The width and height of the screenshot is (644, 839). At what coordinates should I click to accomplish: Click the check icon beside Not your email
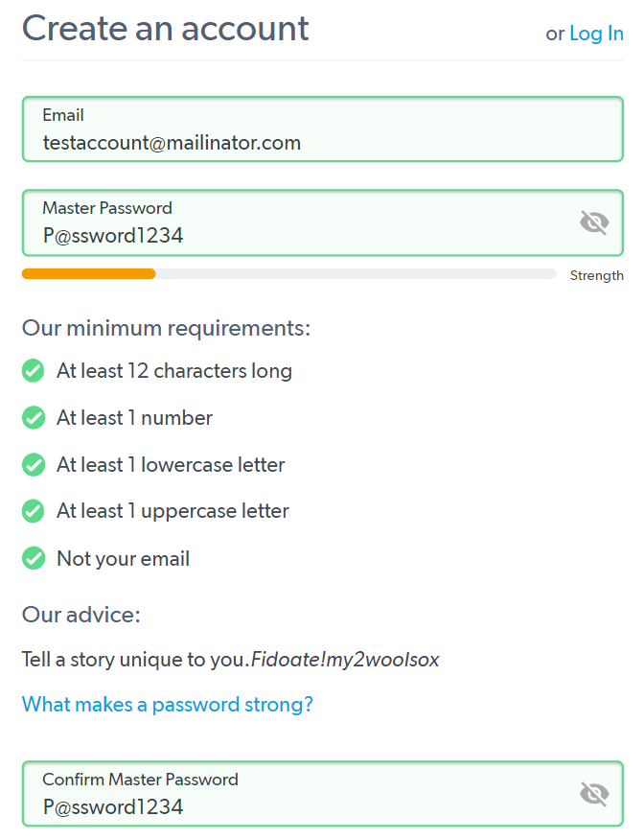coord(34,558)
